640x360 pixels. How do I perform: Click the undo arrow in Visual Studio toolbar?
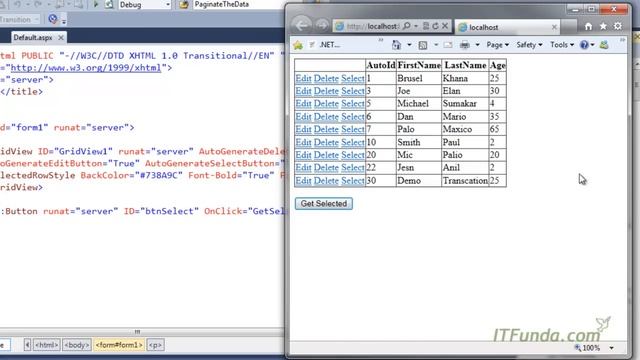tap(18, 4)
